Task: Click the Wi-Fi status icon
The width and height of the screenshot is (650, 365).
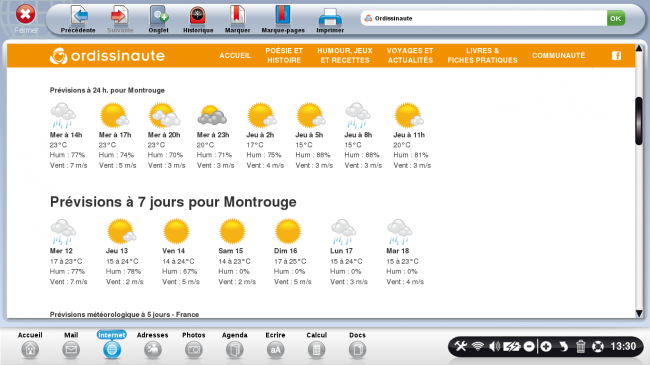Action: point(478,346)
